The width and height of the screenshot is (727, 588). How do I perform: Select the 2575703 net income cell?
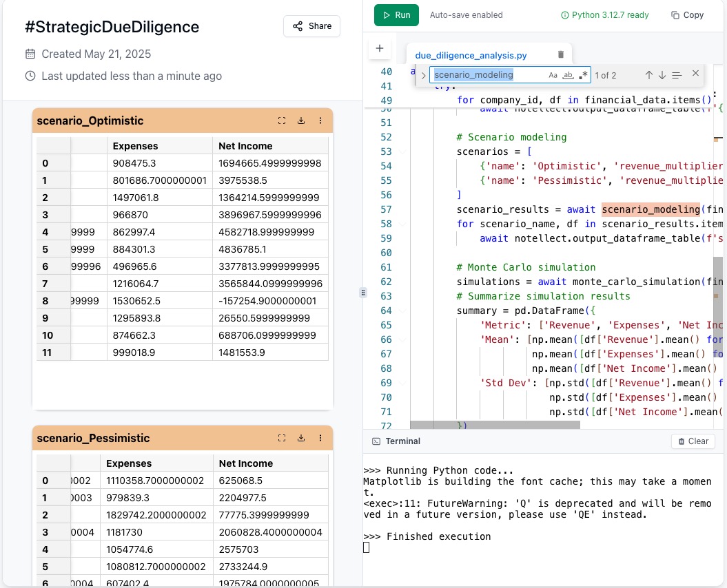point(271,549)
